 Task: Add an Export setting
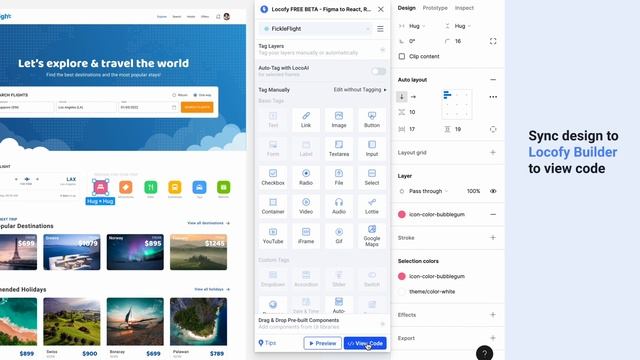tap(493, 338)
